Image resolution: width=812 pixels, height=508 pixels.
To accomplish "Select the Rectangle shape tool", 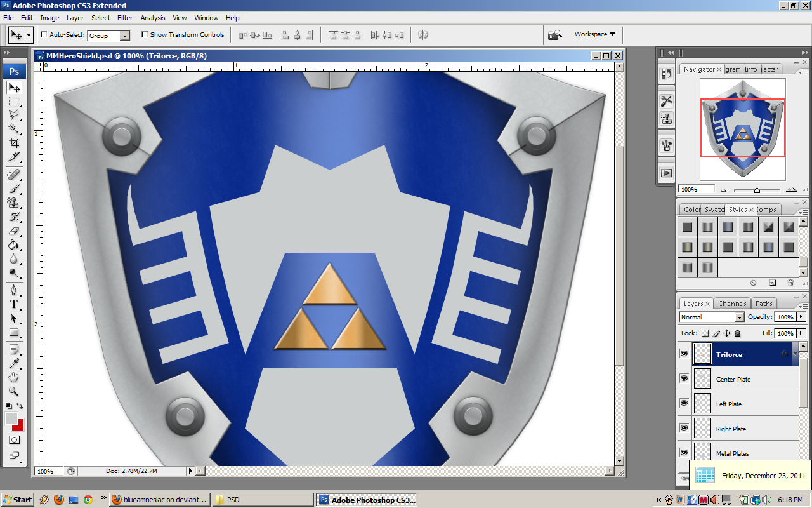I will [14, 332].
